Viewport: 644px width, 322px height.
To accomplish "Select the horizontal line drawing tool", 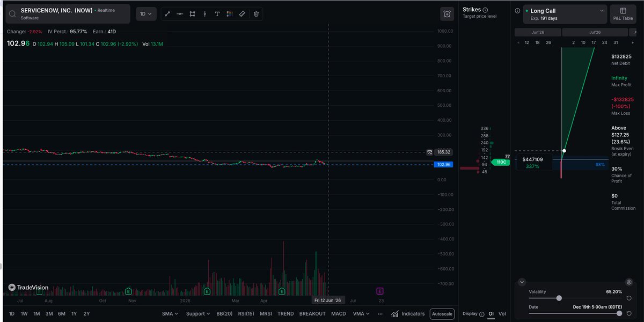I will click(180, 14).
